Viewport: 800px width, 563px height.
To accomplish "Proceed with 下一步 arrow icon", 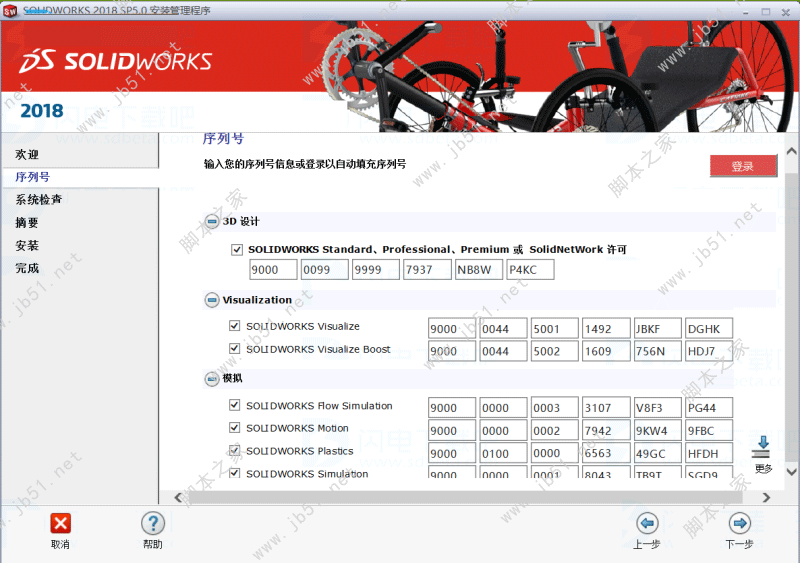I will click(x=739, y=523).
